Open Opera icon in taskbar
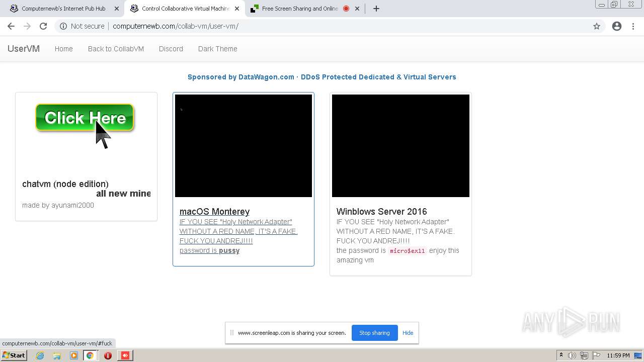644x362 pixels. [108, 355]
